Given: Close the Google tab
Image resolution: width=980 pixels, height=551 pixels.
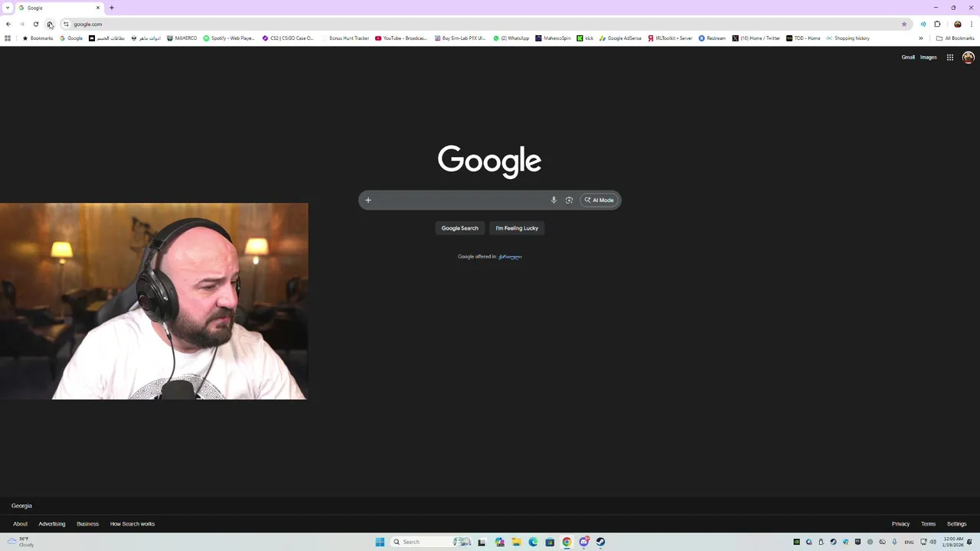Looking at the screenshot, I should point(98,8).
